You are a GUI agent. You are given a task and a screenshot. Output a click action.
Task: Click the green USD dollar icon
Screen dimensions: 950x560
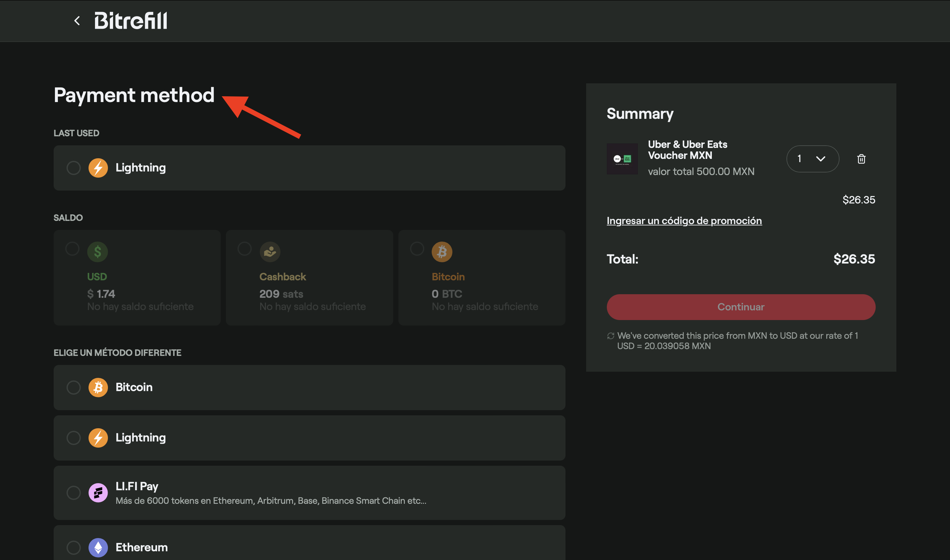click(x=97, y=252)
